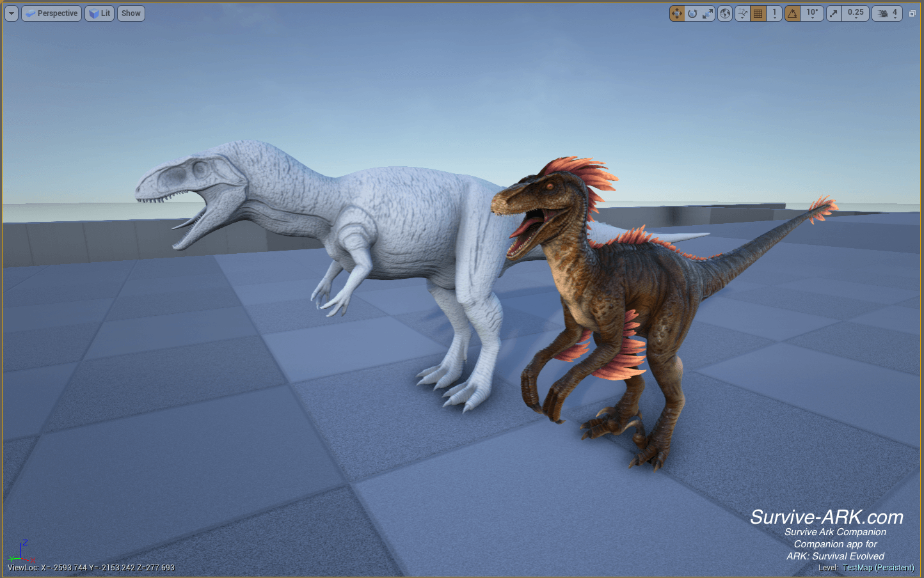
Task: Open the viewport options arrow dropdown
Action: pyautogui.click(x=12, y=13)
